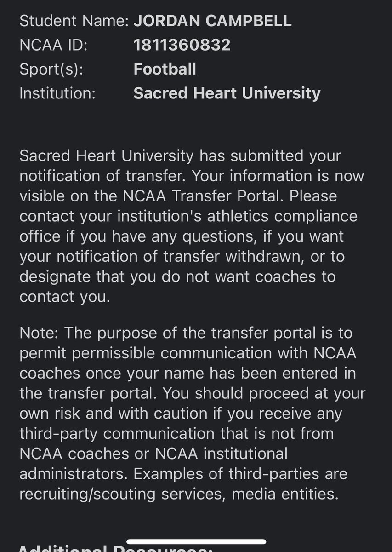This screenshot has height=552, width=392.
Task: Tap the NCAA ID label
Action: click(x=53, y=45)
